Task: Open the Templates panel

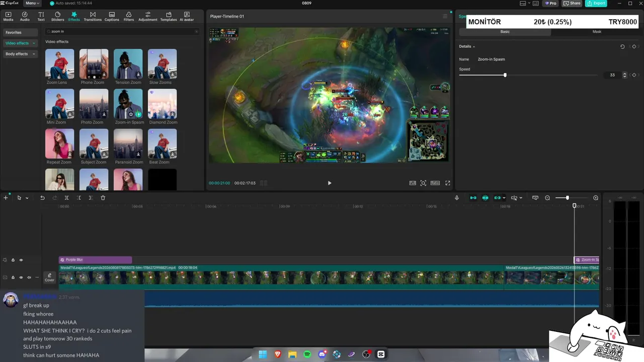Action: pos(168,17)
